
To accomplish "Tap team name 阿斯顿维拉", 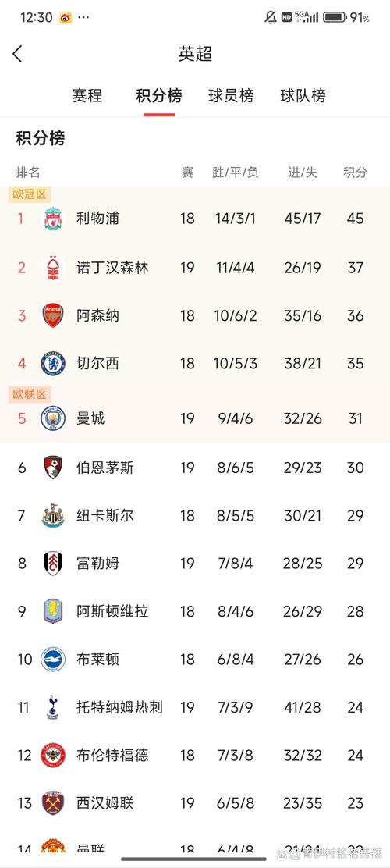I will coord(112,611).
